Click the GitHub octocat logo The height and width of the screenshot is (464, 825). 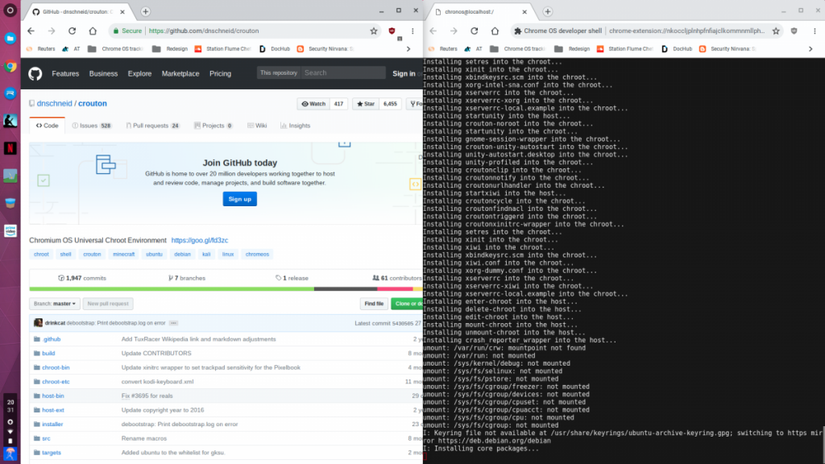[x=35, y=74]
